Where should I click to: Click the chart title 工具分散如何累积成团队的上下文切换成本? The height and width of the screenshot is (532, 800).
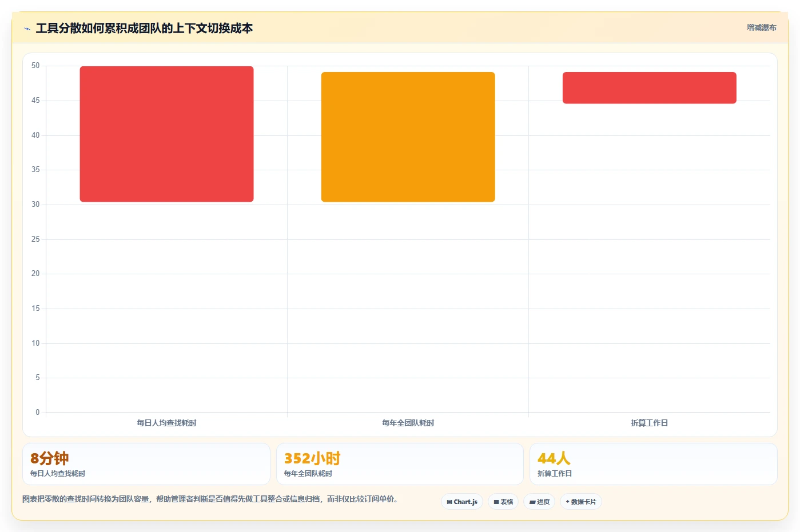(x=144, y=28)
